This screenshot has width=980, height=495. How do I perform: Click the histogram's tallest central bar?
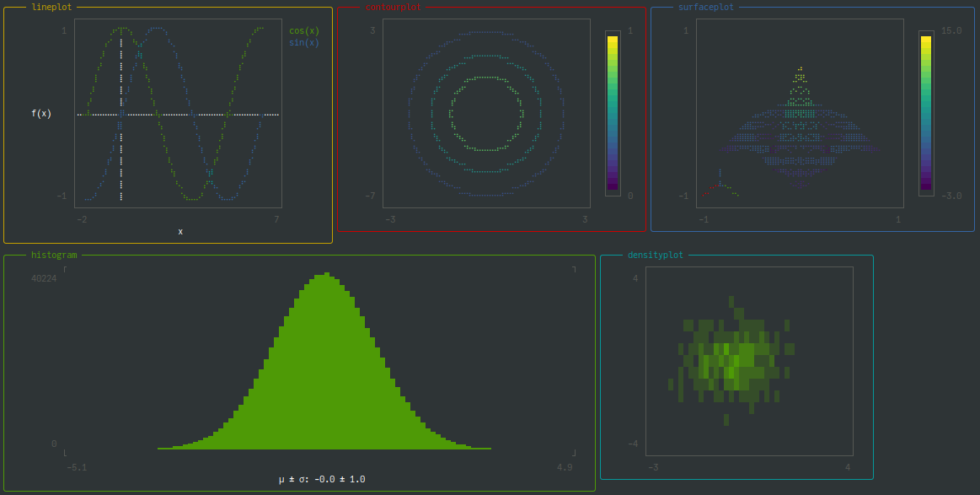pyautogui.click(x=326, y=360)
